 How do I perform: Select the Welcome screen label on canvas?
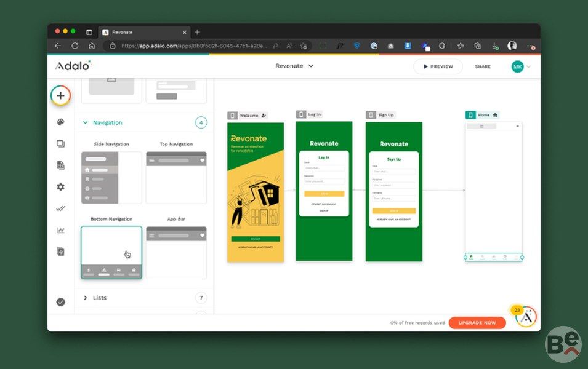[248, 116]
